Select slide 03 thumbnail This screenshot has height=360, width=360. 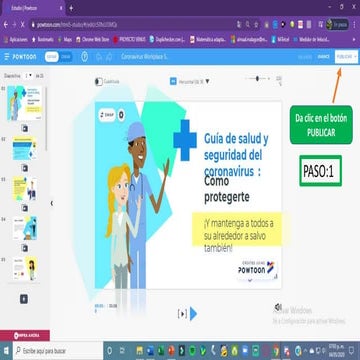tap(25, 188)
